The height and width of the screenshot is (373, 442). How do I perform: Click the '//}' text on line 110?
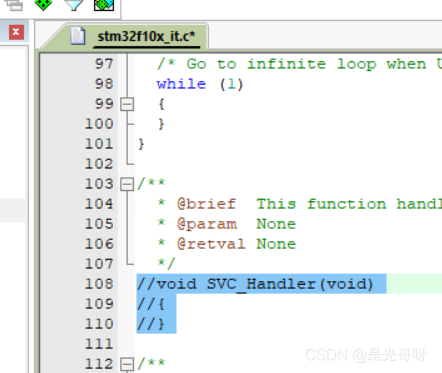pos(151,324)
